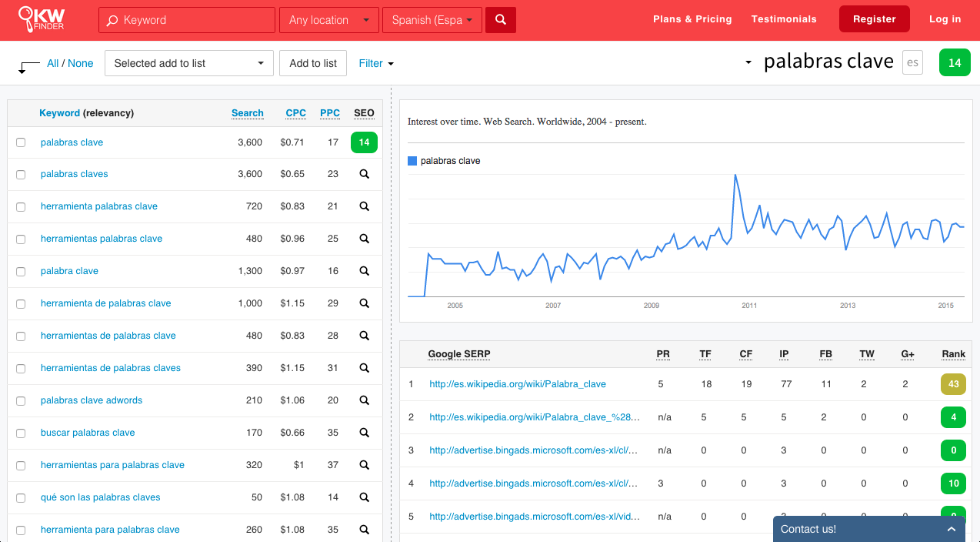
Task: Click the KWFinder logo
Action: click(x=41, y=19)
